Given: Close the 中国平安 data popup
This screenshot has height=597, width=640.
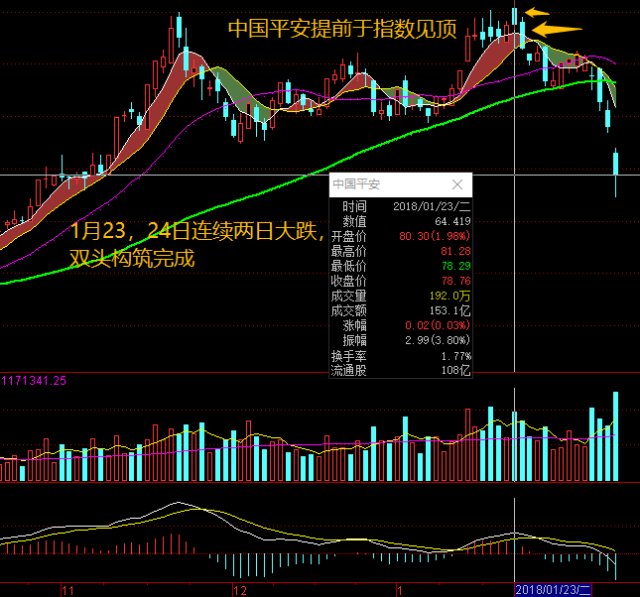Looking at the screenshot, I should [x=457, y=184].
